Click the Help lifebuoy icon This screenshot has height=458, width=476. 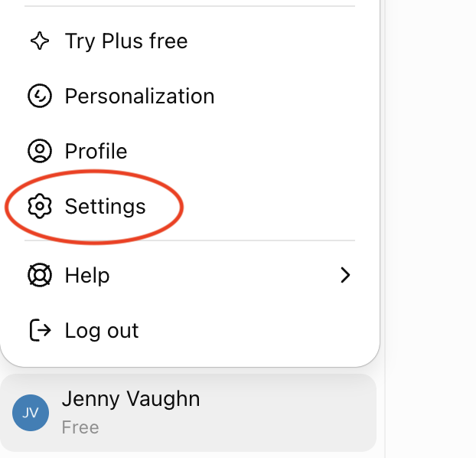40,275
